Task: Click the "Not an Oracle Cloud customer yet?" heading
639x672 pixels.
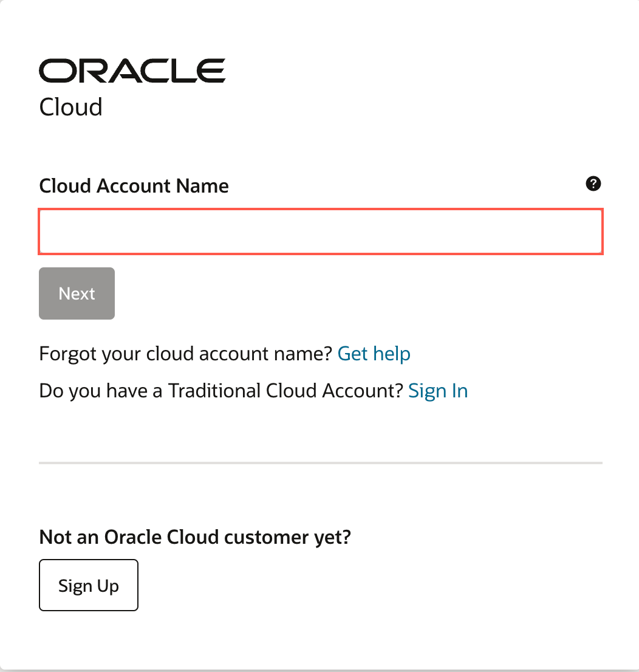Action: (x=195, y=537)
